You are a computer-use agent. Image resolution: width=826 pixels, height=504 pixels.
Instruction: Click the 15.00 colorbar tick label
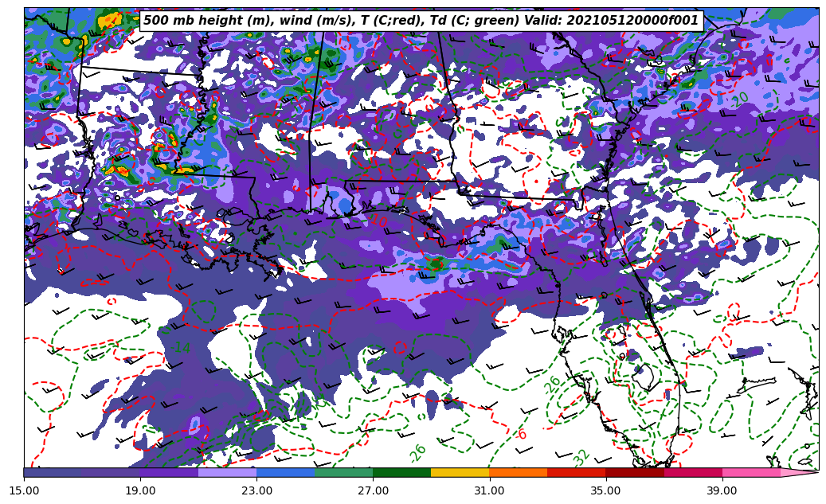(x=24, y=490)
